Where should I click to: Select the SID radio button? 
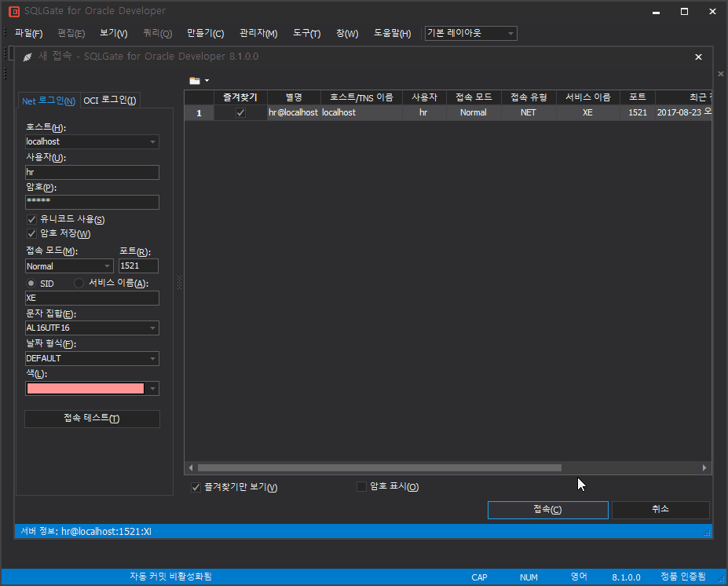point(31,284)
